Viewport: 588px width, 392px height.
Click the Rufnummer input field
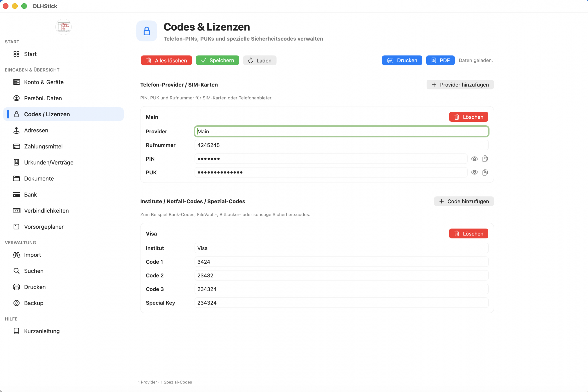click(x=341, y=145)
